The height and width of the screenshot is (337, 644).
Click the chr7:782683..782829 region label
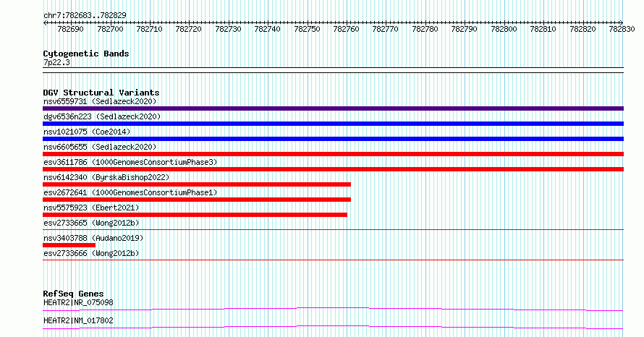(85, 15)
